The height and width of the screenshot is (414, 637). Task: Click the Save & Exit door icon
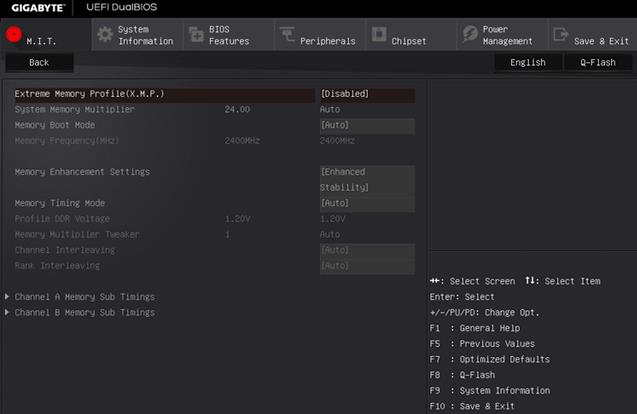pos(561,34)
